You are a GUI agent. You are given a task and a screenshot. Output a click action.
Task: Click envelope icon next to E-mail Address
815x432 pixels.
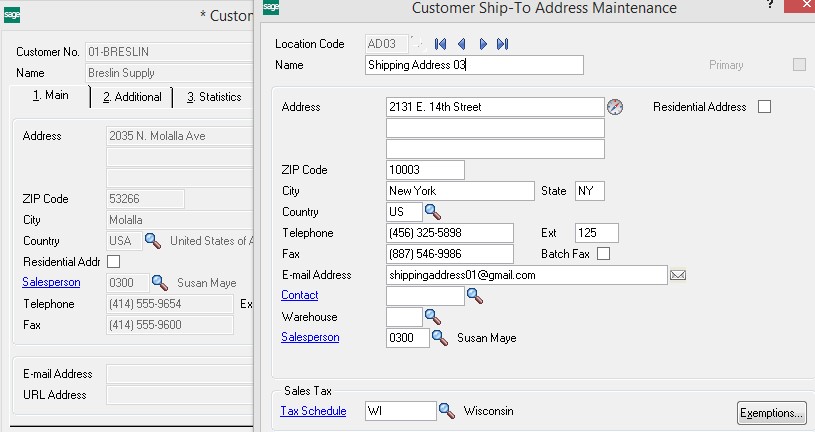pyautogui.click(x=677, y=275)
